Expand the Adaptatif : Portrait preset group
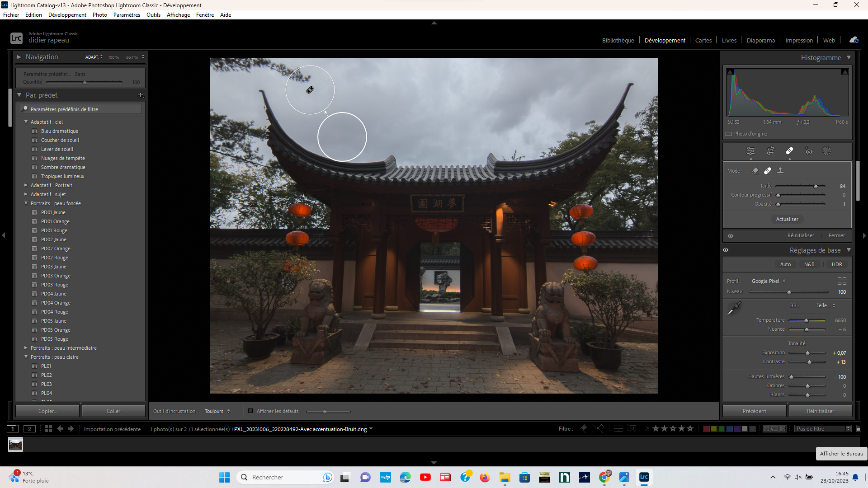The width and height of the screenshot is (868, 488). pos(26,185)
